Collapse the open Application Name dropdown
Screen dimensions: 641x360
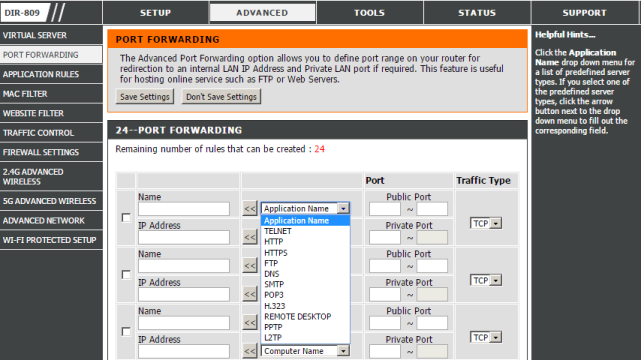click(x=343, y=208)
